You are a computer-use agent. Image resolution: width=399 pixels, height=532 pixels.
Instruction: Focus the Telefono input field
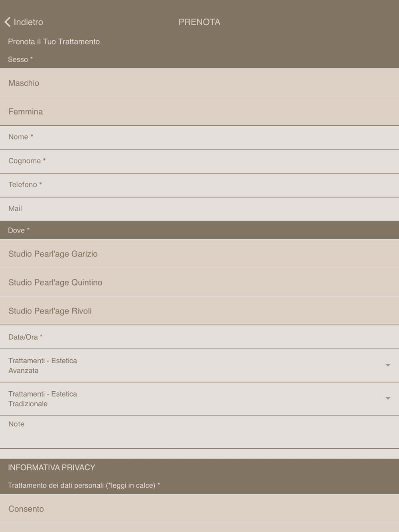click(x=199, y=185)
